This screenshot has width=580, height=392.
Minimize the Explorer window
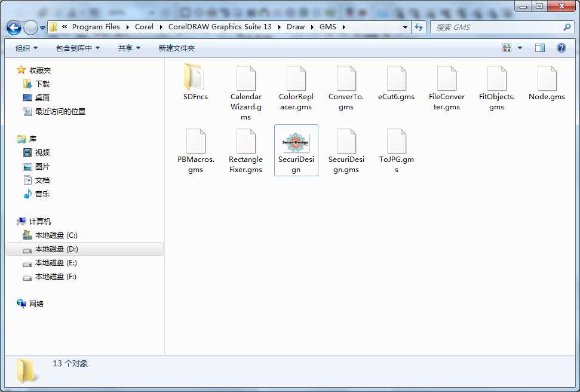(523, 6)
